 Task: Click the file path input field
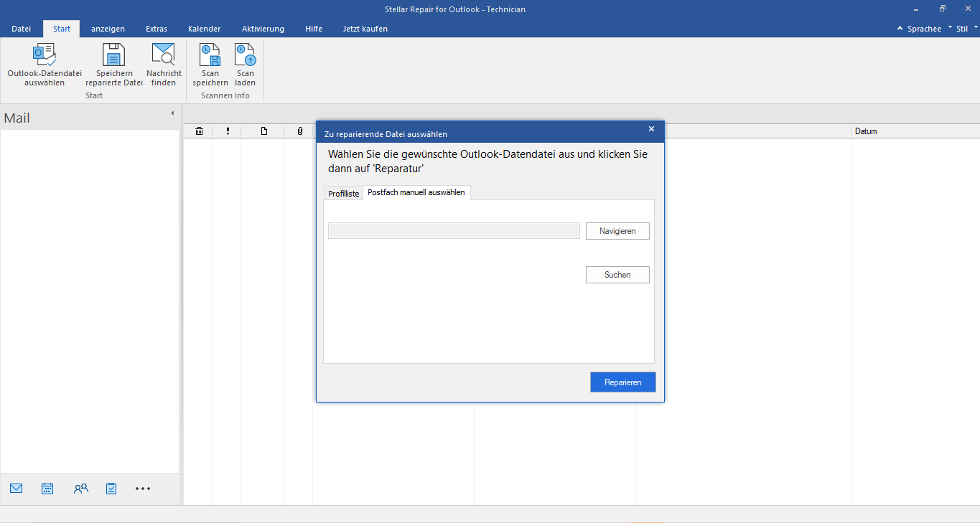pos(453,230)
